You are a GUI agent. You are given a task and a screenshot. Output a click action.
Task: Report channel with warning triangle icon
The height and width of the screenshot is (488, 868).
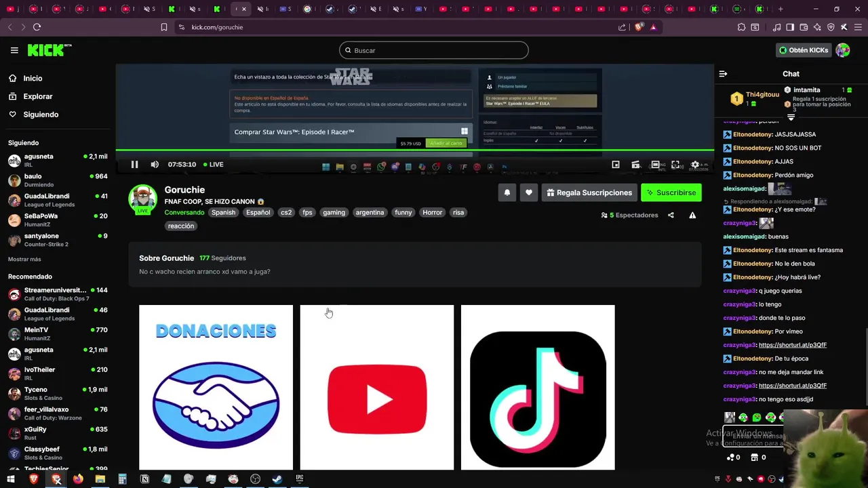click(692, 215)
